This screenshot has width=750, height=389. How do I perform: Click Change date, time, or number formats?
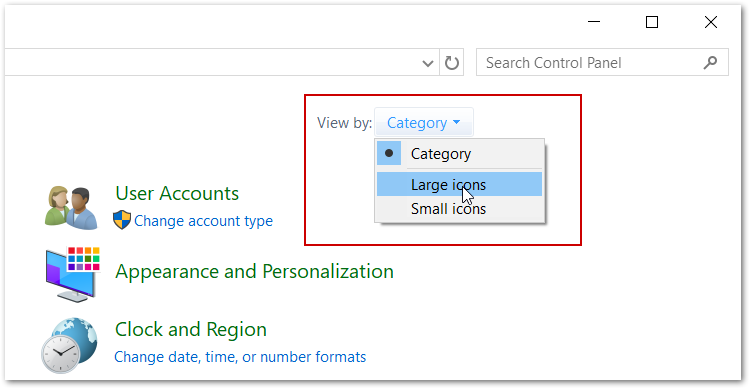pyautogui.click(x=240, y=356)
